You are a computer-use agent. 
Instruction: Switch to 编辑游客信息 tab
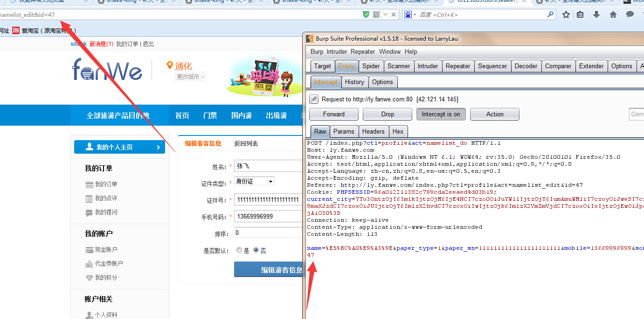click(203, 143)
